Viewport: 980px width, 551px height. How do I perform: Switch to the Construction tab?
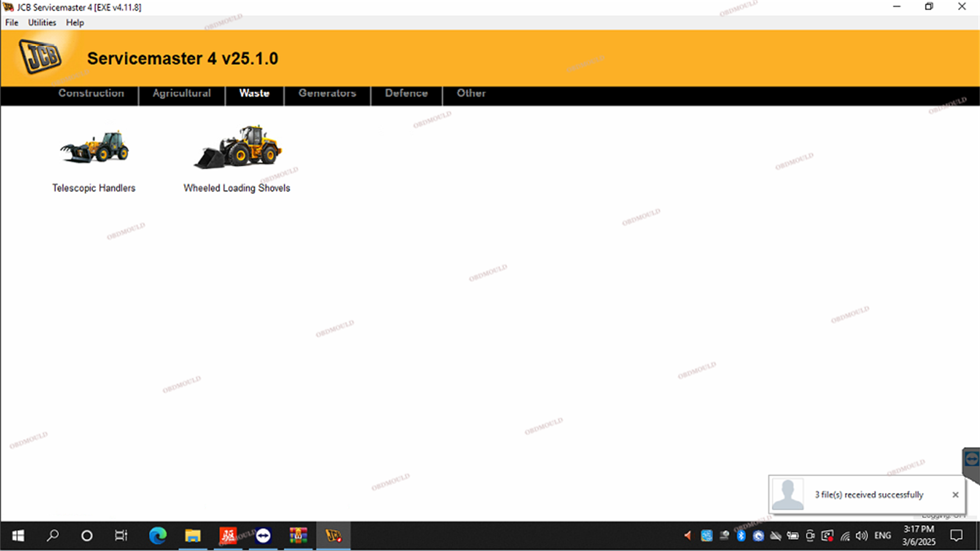(91, 93)
